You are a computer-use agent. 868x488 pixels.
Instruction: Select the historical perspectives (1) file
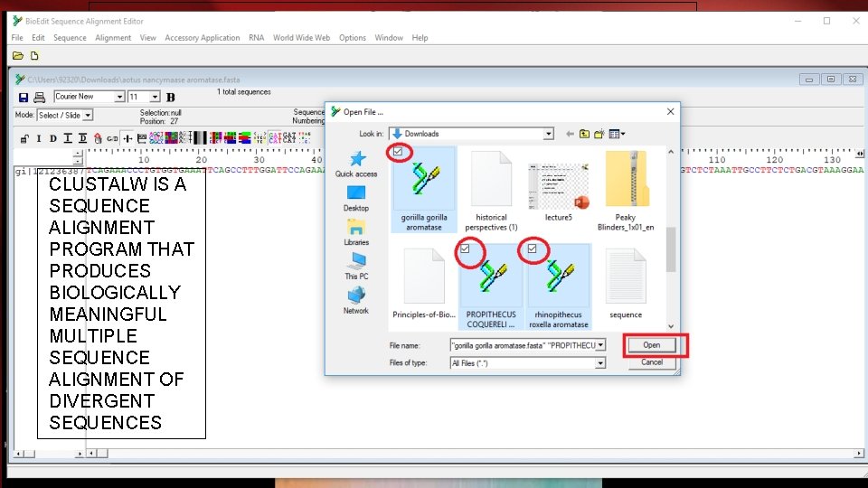491,190
